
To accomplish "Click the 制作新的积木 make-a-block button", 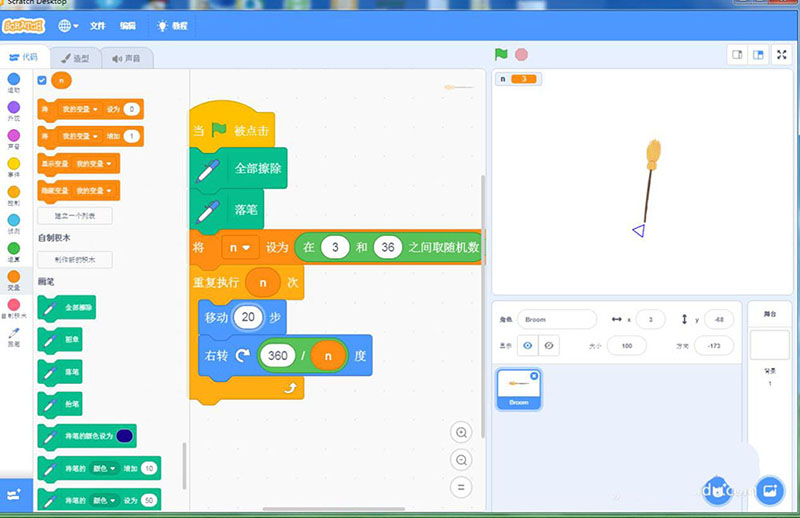I will pos(75,260).
